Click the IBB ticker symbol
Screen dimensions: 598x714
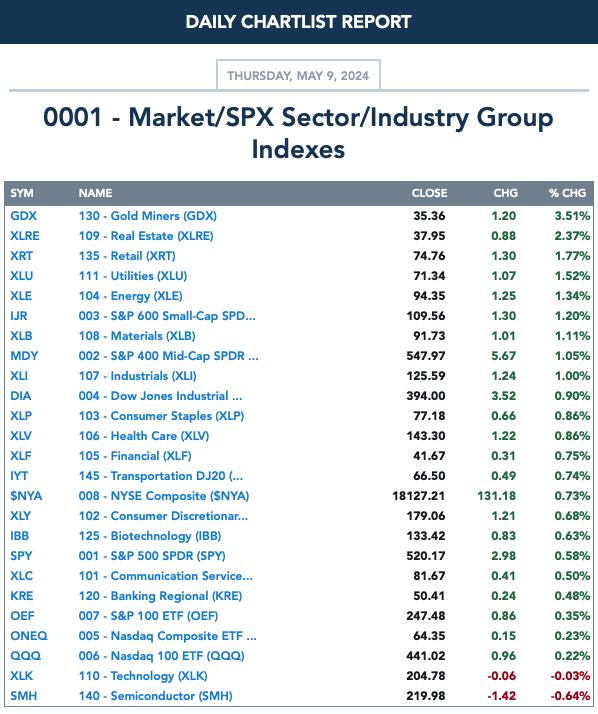20,536
